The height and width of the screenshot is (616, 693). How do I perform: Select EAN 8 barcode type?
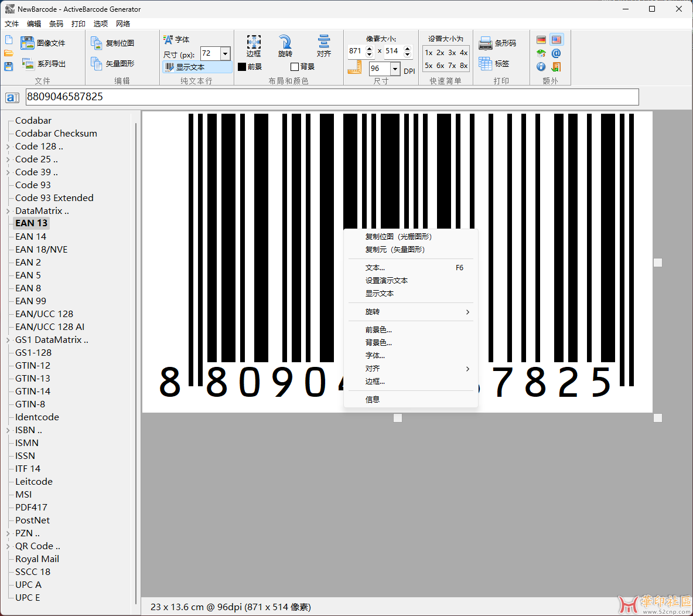[28, 288]
